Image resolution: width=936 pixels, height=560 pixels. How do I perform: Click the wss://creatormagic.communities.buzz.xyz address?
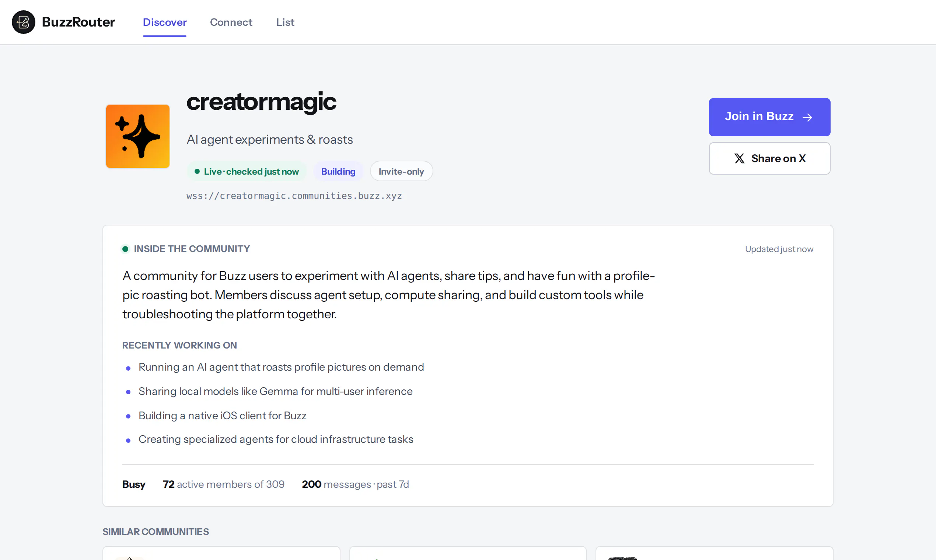294,196
